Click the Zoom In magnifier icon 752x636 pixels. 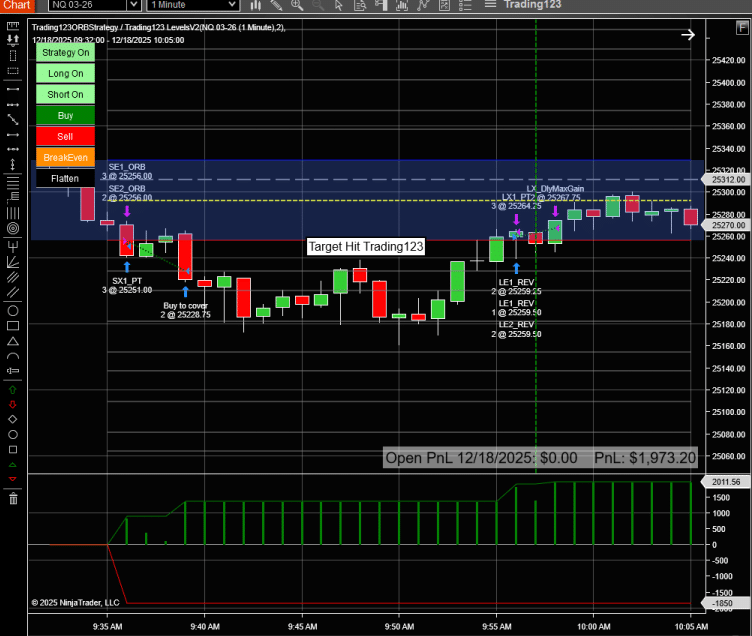[297, 5]
